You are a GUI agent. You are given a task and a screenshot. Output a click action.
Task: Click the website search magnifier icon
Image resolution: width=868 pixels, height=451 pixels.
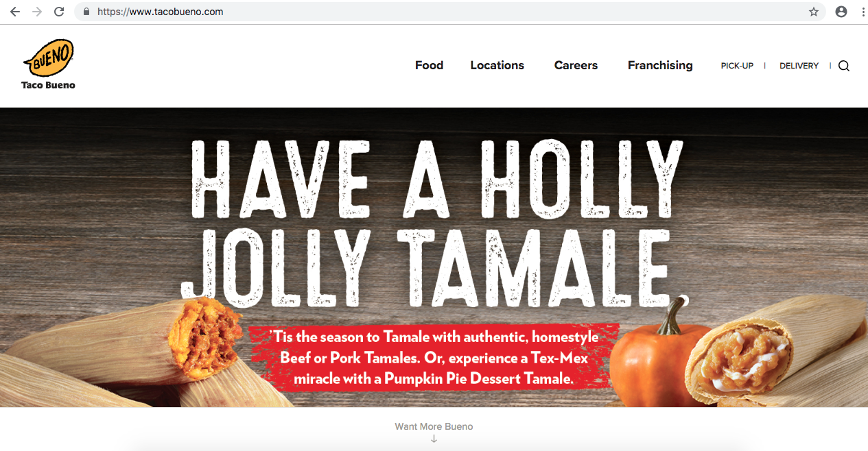click(x=844, y=66)
